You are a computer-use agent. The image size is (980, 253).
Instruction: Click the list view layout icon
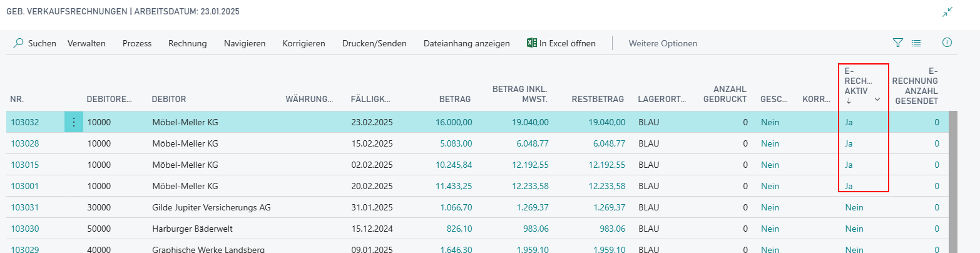[x=916, y=43]
